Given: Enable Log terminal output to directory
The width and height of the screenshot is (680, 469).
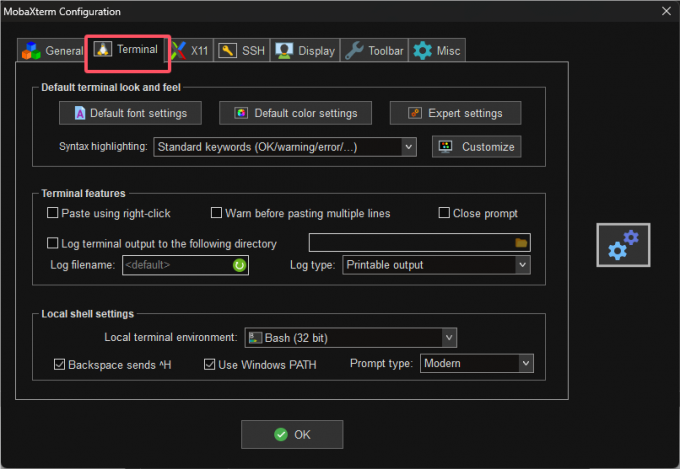Looking at the screenshot, I should (52, 243).
